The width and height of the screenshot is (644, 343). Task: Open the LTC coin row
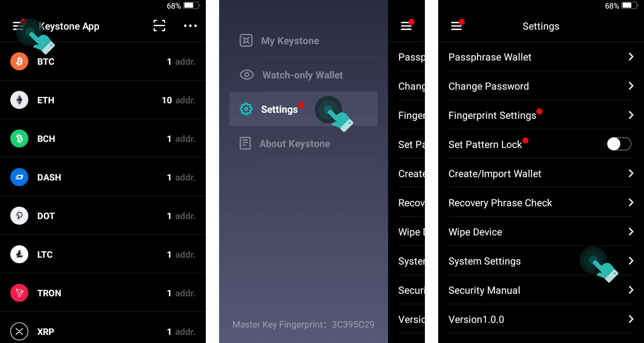103,254
